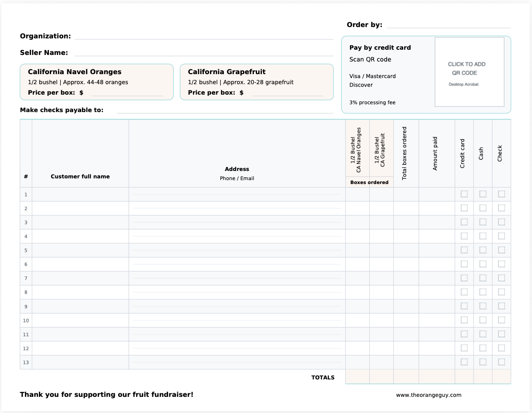Select the Check checkbox in row 9
532x413 pixels.
501,306
